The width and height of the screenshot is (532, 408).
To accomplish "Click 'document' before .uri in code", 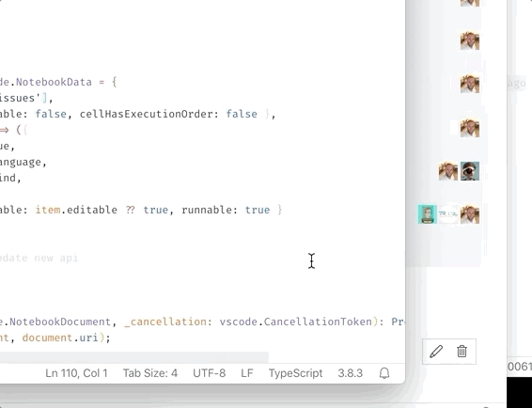I will pyautogui.click(x=47, y=338).
